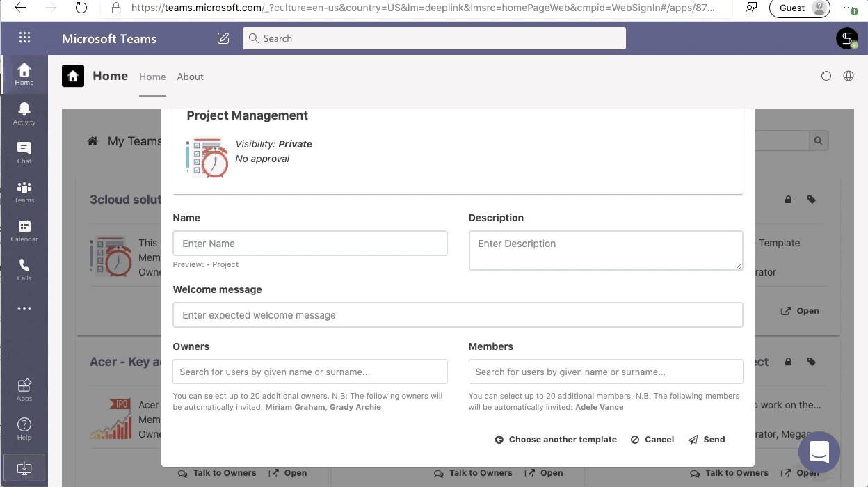This screenshot has height=487, width=868.
Task: Click the Home app logo icon
Action: click(x=73, y=76)
